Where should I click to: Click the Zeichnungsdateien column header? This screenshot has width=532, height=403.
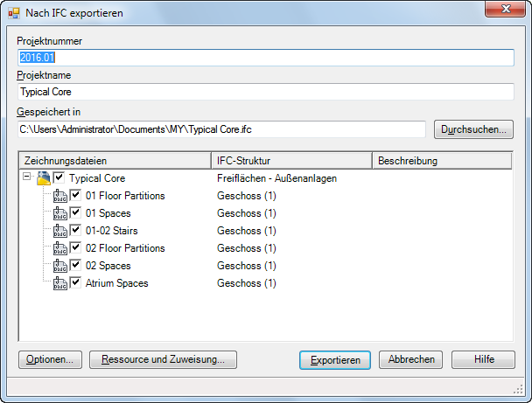114,161
